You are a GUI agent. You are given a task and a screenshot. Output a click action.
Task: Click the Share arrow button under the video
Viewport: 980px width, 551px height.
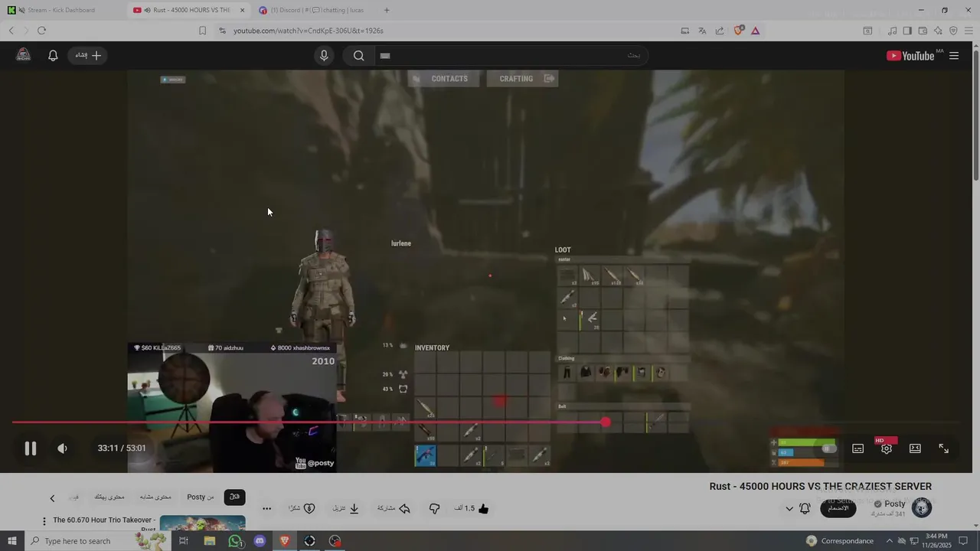click(x=394, y=509)
